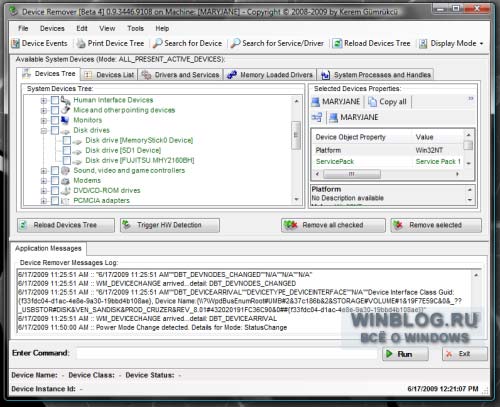Click the network tree icon left of MARYJANE

coord(317,117)
